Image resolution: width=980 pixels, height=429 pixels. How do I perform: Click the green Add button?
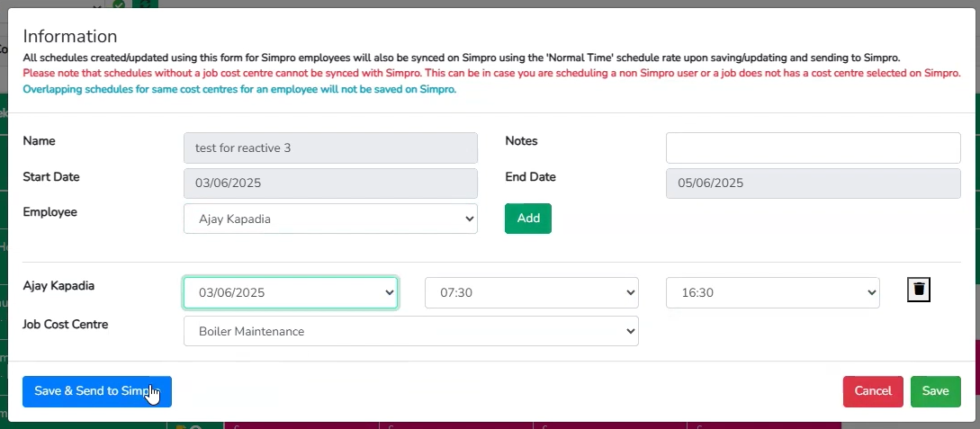(x=528, y=219)
